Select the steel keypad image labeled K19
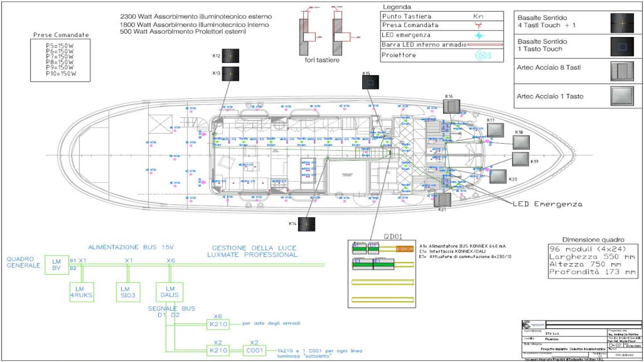The height and width of the screenshot is (362, 644). [x=521, y=159]
